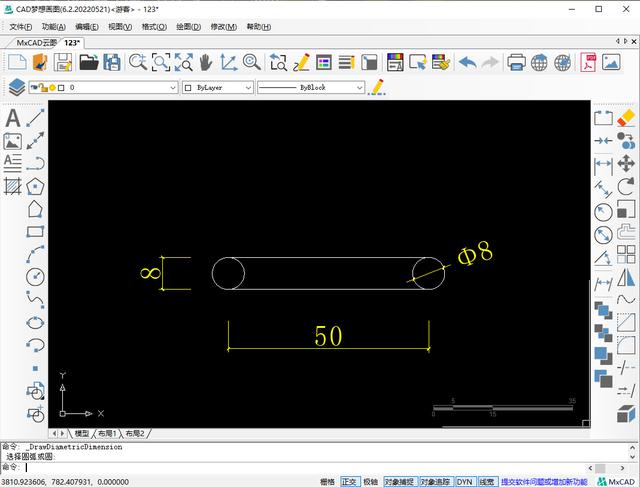The height and width of the screenshot is (487, 640).
Task: Toggle 正交 ortho mode in status bar
Action: click(349, 481)
